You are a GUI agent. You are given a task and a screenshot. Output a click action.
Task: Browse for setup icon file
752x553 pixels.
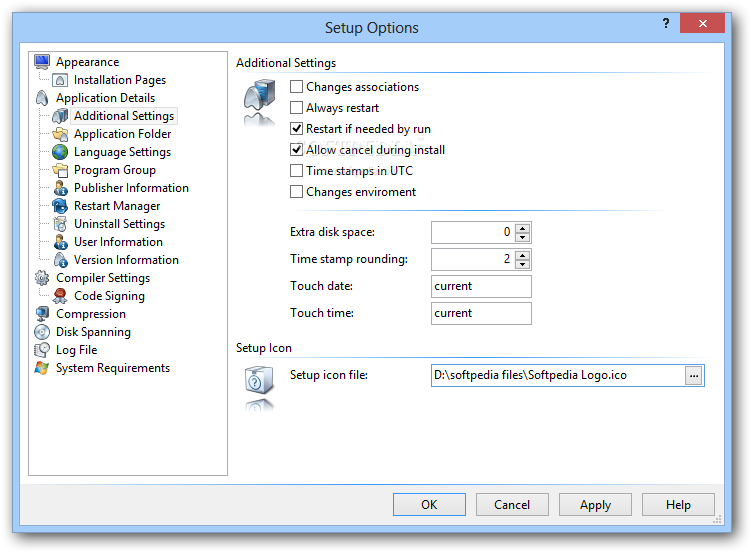point(694,376)
